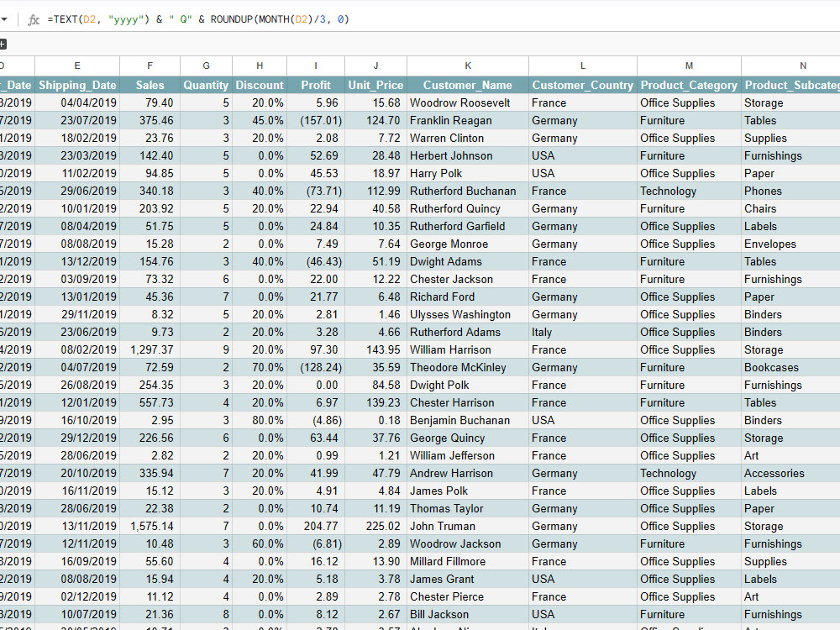Click the Sales header cell

click(150, 85)
